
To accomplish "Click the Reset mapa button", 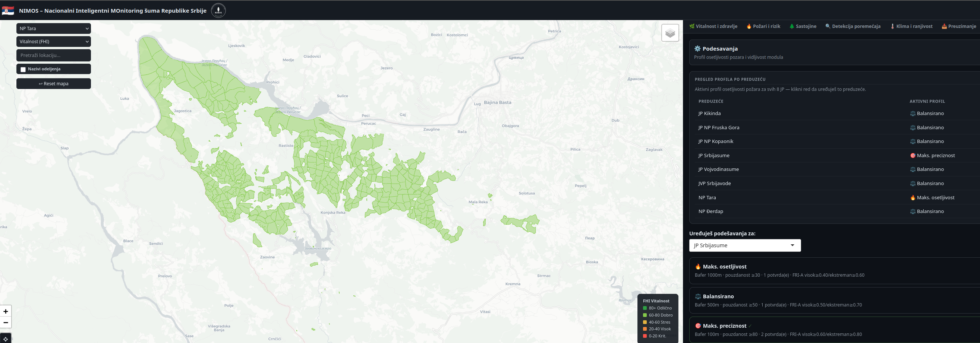I will (54, 84).
